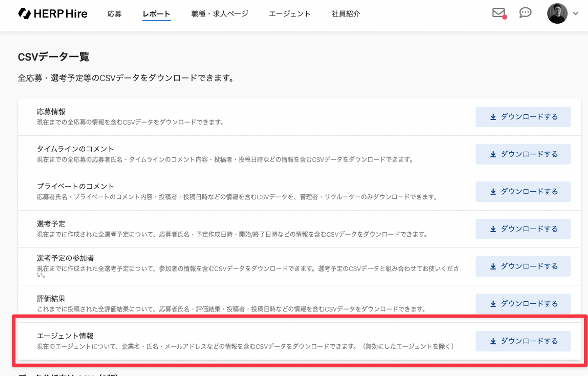Open the 職種・求人ページ menu item
This screenshot has height=376, width=588.
[220, 14]
